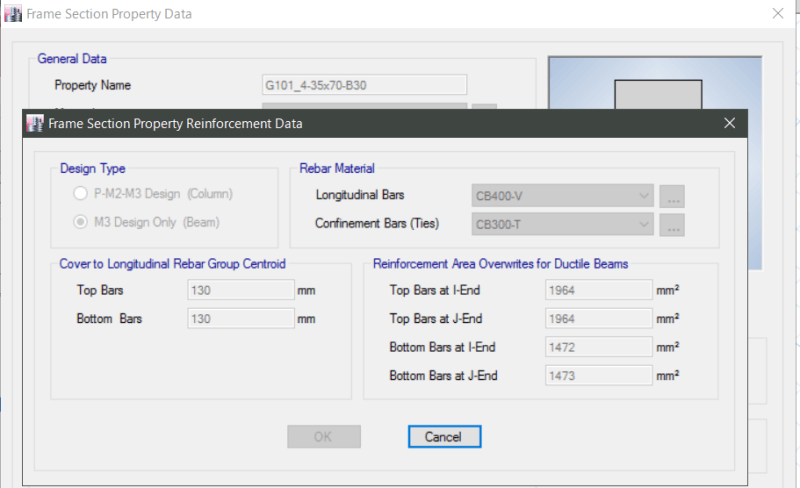
Task: Click the Cancel button
Action: (x=444, y=437)
